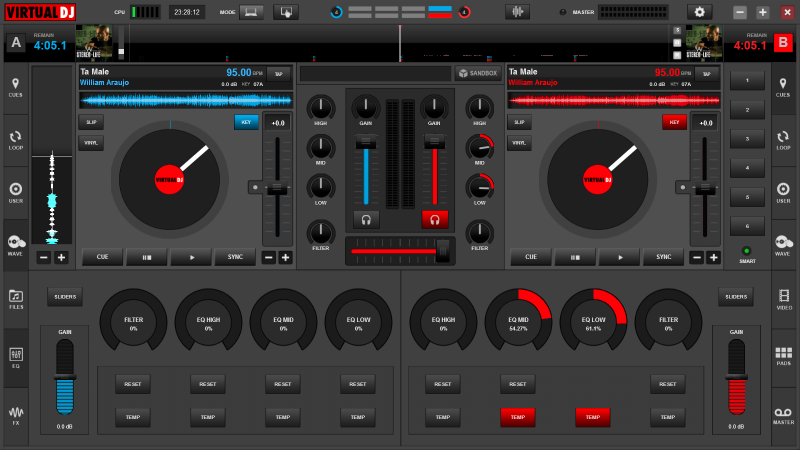Viewport: 800px width, 450px height.
Task: Click the crossfader handle
Action: pyautogui.click(x=441, y=251)
